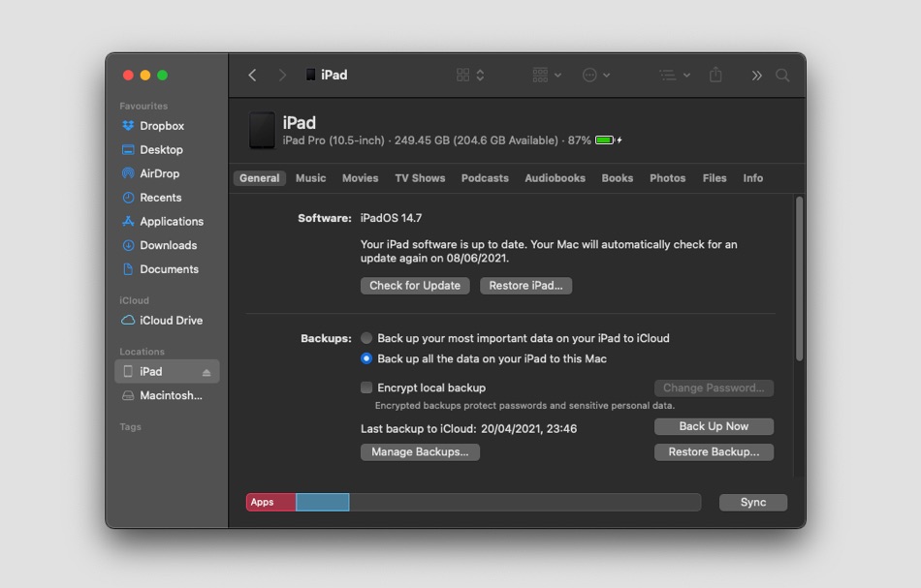Switch to the Movies tab
This screenshot has height=588, width=921.
click(360, 178)
